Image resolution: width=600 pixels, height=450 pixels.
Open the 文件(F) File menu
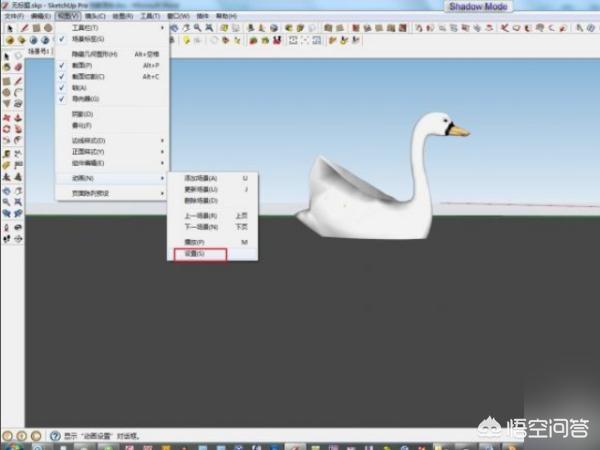coord(14,16)
